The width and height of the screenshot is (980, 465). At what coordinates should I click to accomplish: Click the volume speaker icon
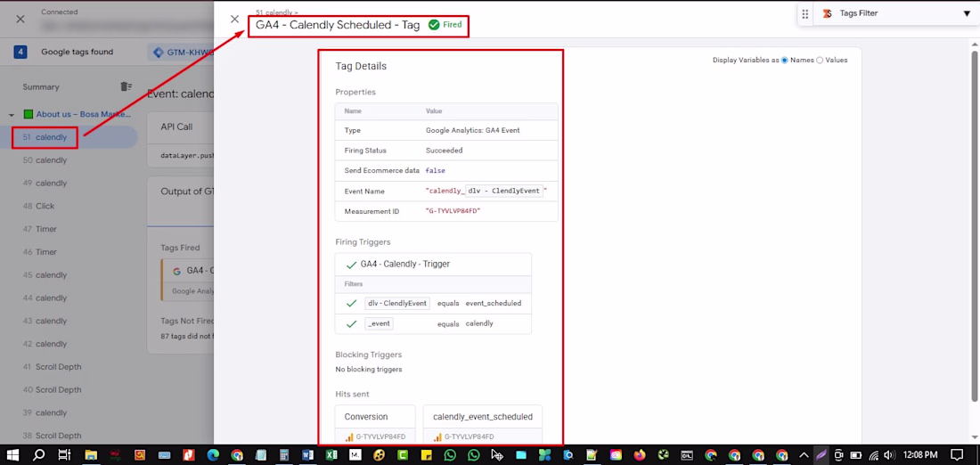889,455
